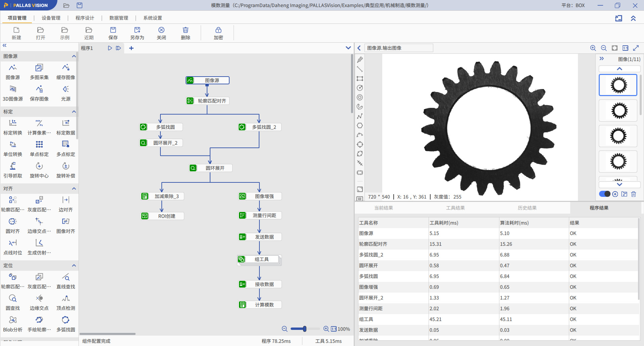Click the 另存为 (Save As) icon
The width and height of the screenshot is (644, 346).
click(137, 30)
